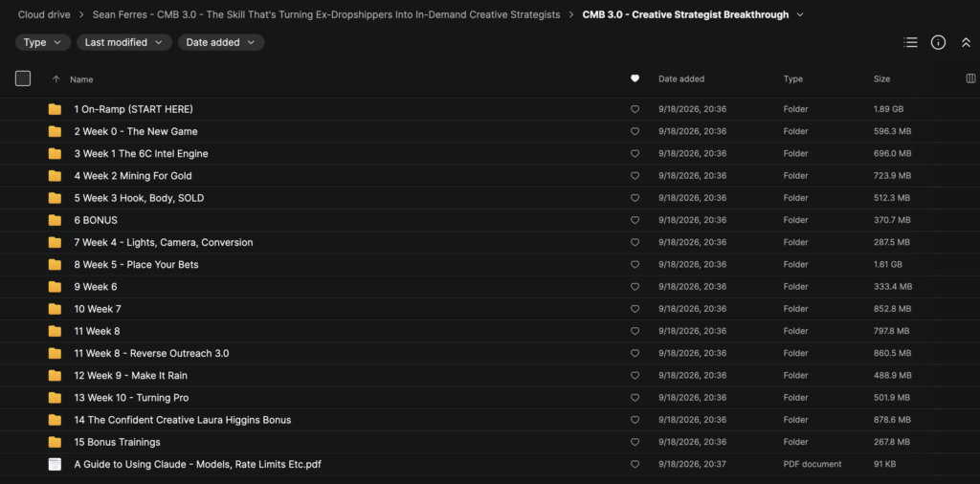Tick the select all checkbox

click(x=23, y=78)
